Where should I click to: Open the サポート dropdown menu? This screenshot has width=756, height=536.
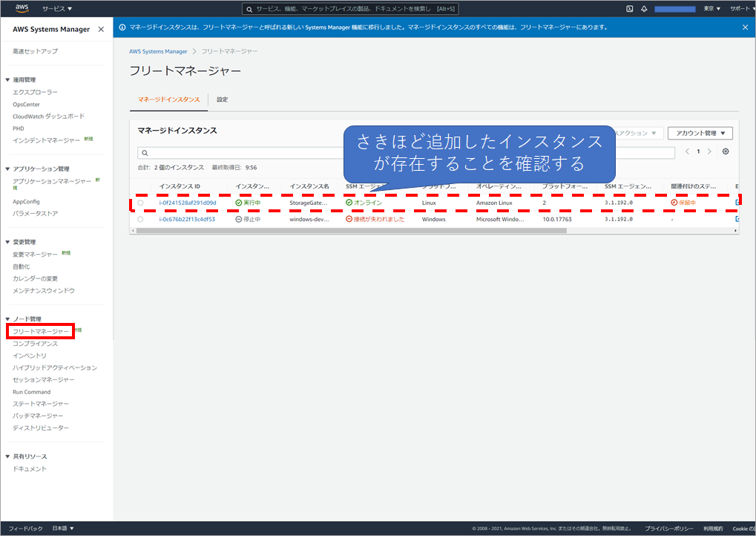coord(743,9)
